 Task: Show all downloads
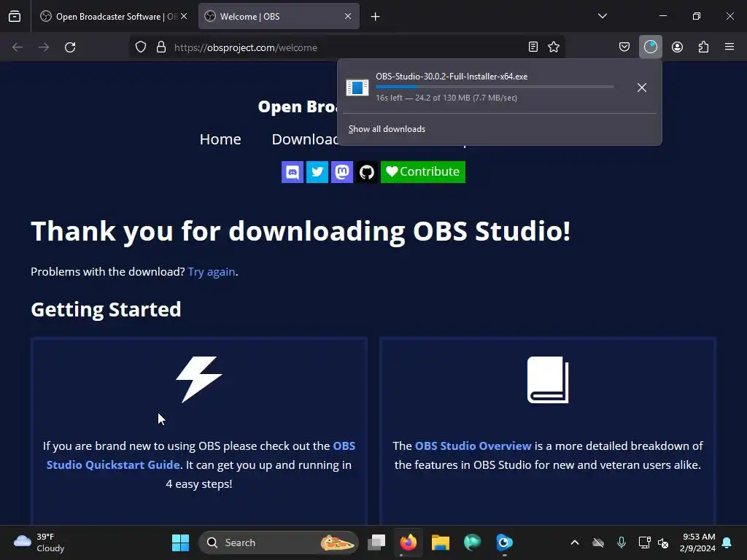click(387, 129)
